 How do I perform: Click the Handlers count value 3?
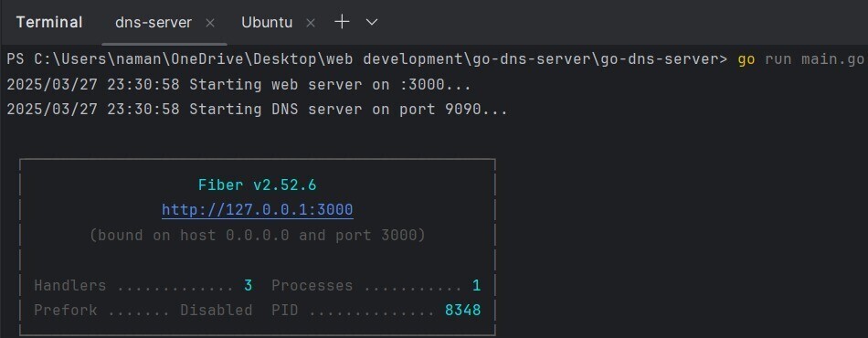tap(248, 285)
